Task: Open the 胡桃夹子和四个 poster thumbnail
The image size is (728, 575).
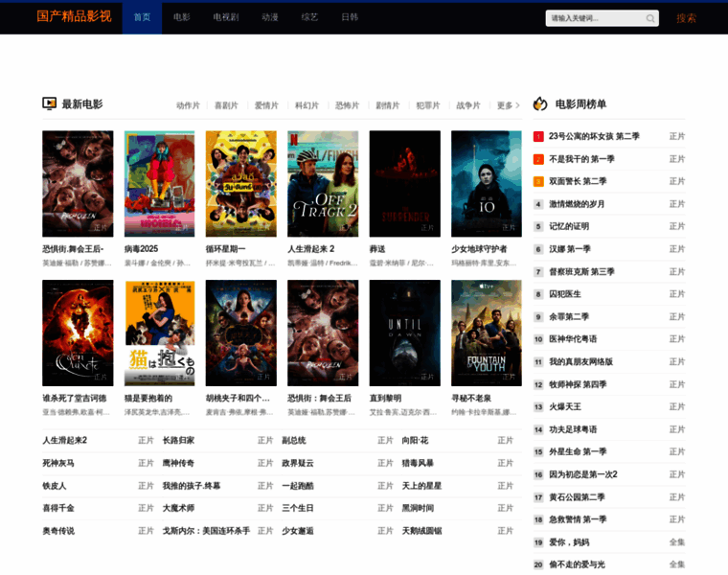Action: 241,333
